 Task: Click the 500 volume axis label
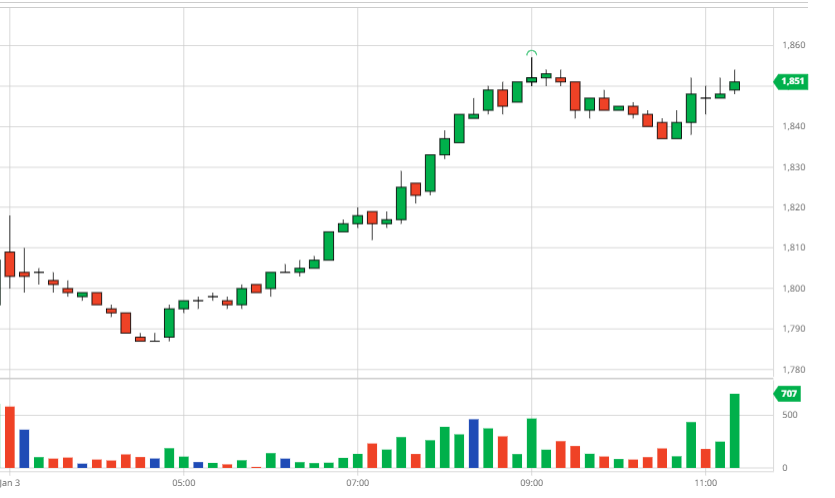[790, 415]
